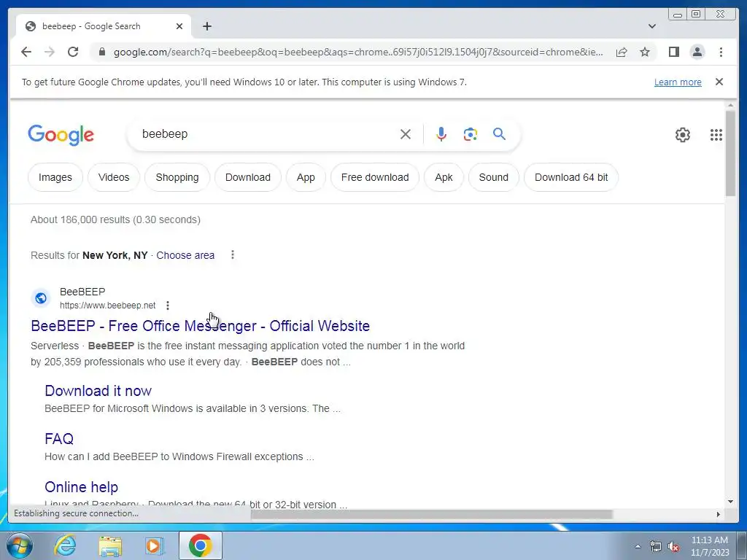
Task: Bookmark this page with the star icon
Action: point(645,52)
